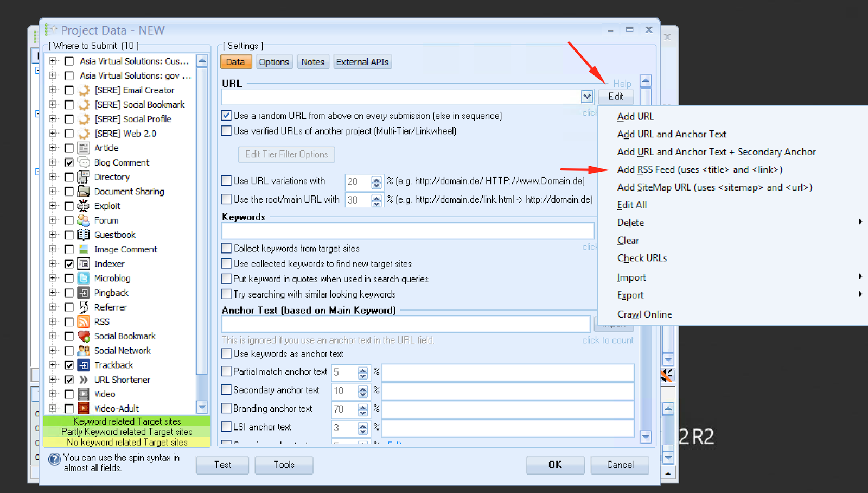Screen dimensions: 868x493
Task: Open the Tools button
Action: click(x=284, y=465)
